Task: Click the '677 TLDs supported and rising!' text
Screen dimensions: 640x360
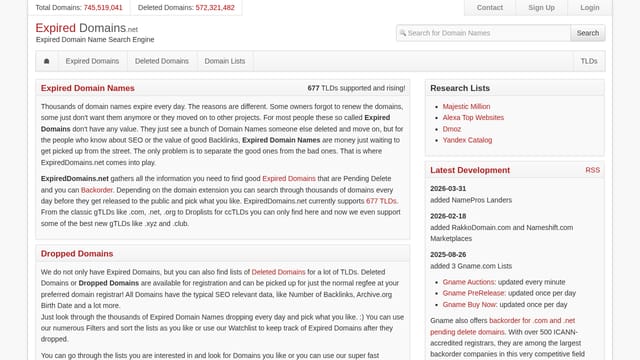Action: (x=356, y=88)
